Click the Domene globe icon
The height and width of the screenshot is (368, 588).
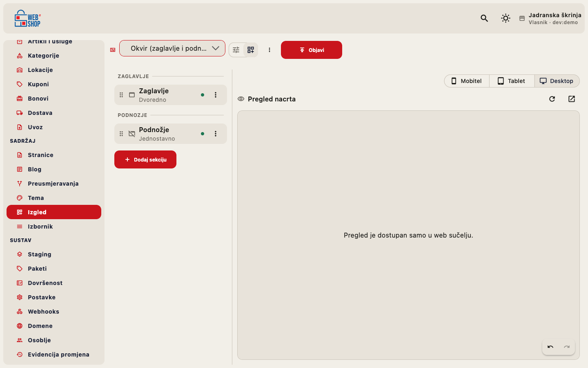[x=20, y=326]
